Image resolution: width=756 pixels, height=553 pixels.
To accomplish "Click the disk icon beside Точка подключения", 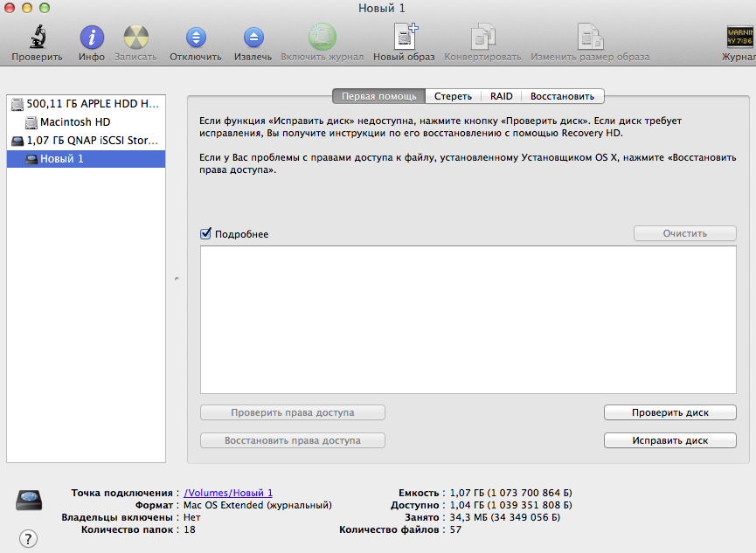I will (x=29, y=500).
